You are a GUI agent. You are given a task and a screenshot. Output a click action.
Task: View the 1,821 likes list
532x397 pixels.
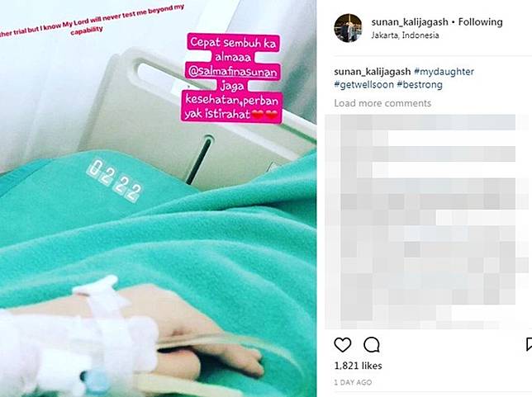358,366
